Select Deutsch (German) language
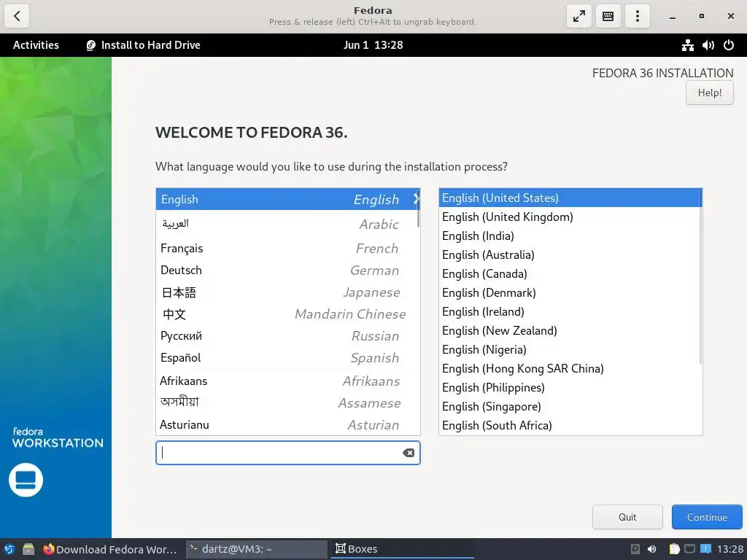 pyautogui.click(x=287, y=270)
